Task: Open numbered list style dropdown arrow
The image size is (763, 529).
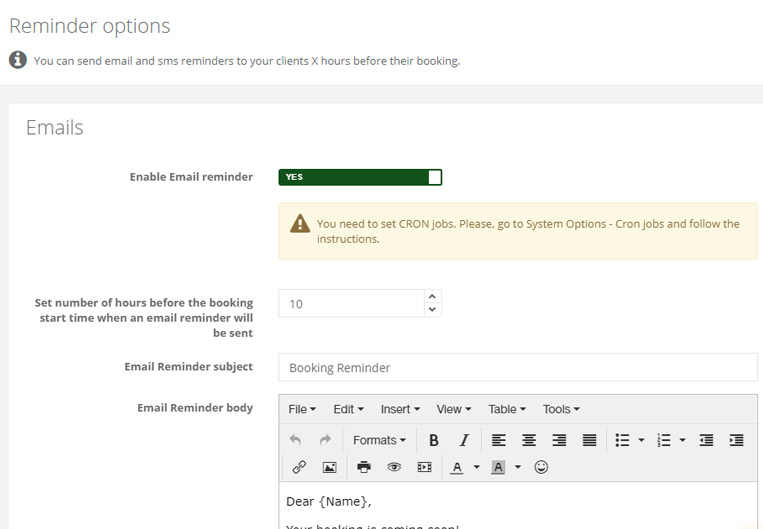Action: 682,440
